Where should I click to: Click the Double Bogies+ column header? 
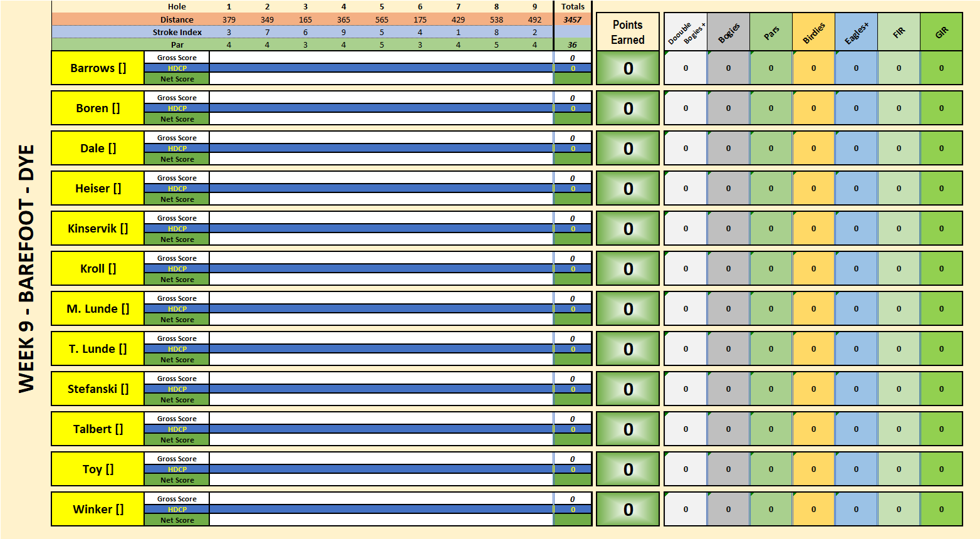pyautogui.click(x=685, y=32)
